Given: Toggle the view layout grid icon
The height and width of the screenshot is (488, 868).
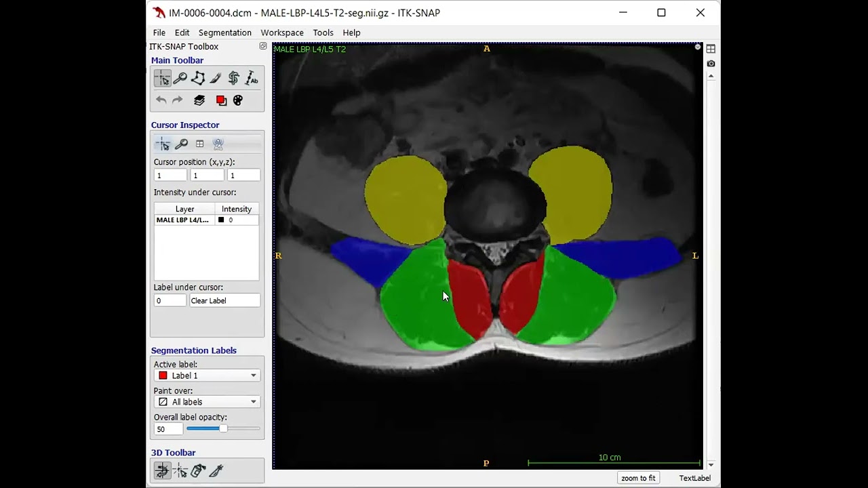Looking at the screenshot, I should (711, 49).
